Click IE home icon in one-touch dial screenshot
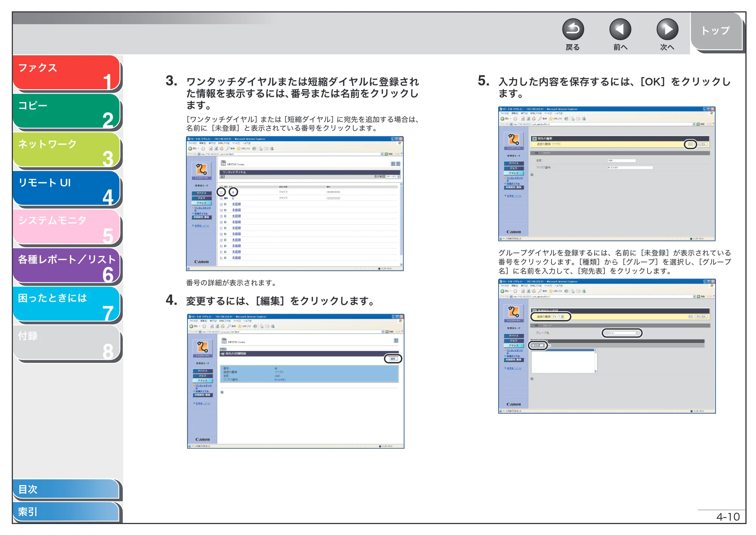Image resolution: width=756 pixels, height=535 pixels. tap(221, 149)
